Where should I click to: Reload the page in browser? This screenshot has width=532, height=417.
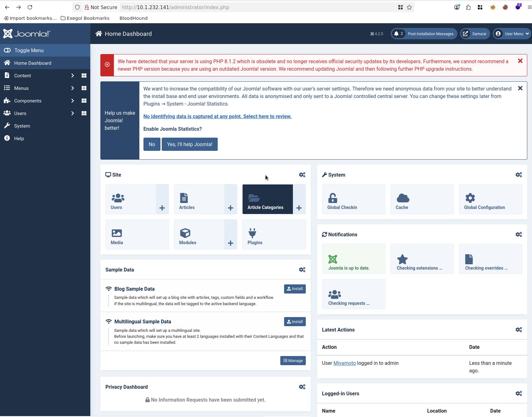point(30,7)
